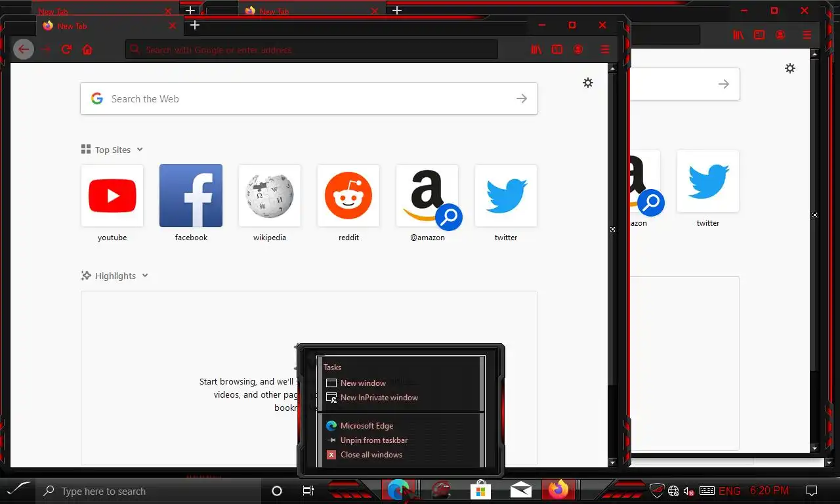Collapse the Highlights section
This screenshot has width=840, height=504.
[x=114, y=276]
